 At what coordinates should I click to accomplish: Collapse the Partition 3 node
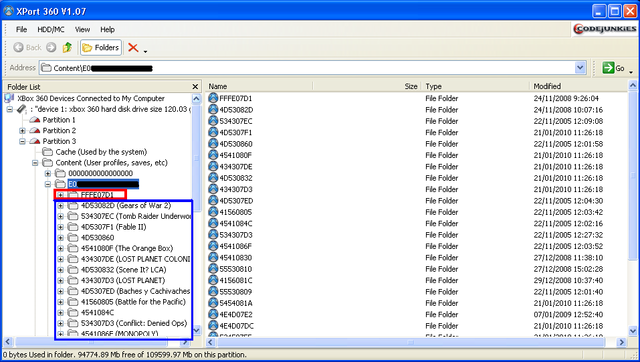pyautogui.click(x=22, y=141)
